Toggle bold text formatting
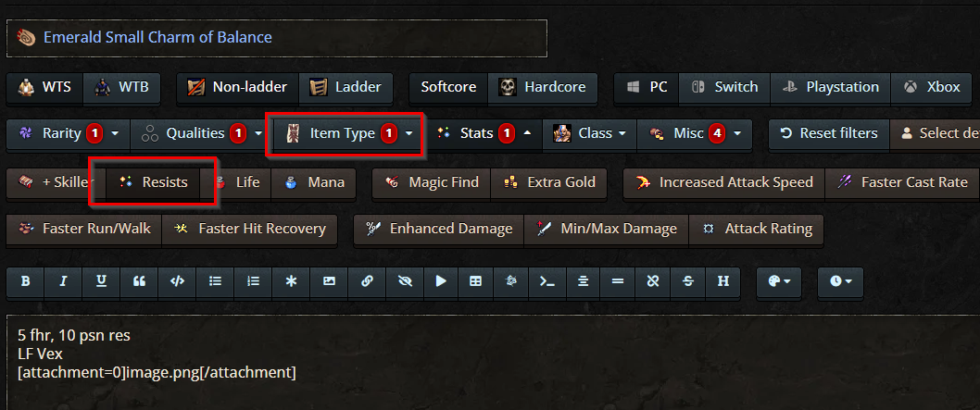 (25, 280)
